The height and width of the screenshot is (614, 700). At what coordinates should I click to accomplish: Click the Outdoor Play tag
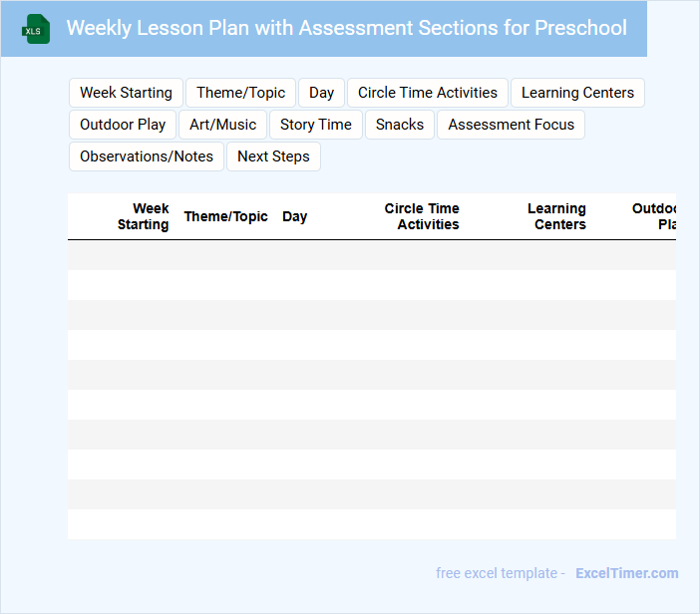point(123,125)
